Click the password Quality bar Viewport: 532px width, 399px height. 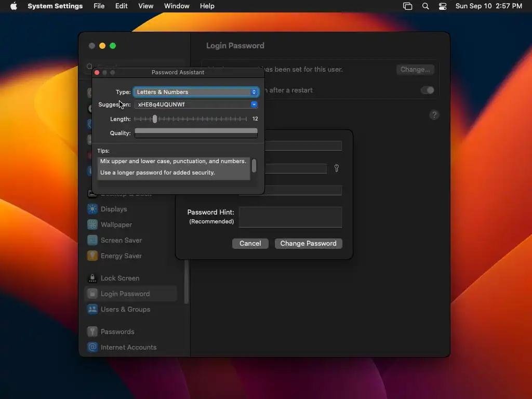[x=196, y=133]
